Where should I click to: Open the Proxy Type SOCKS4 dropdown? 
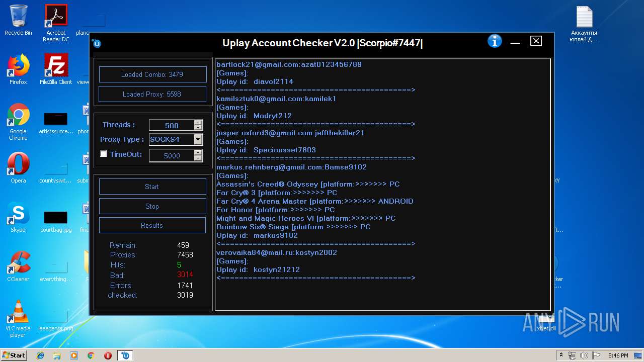tap(198, 139)
